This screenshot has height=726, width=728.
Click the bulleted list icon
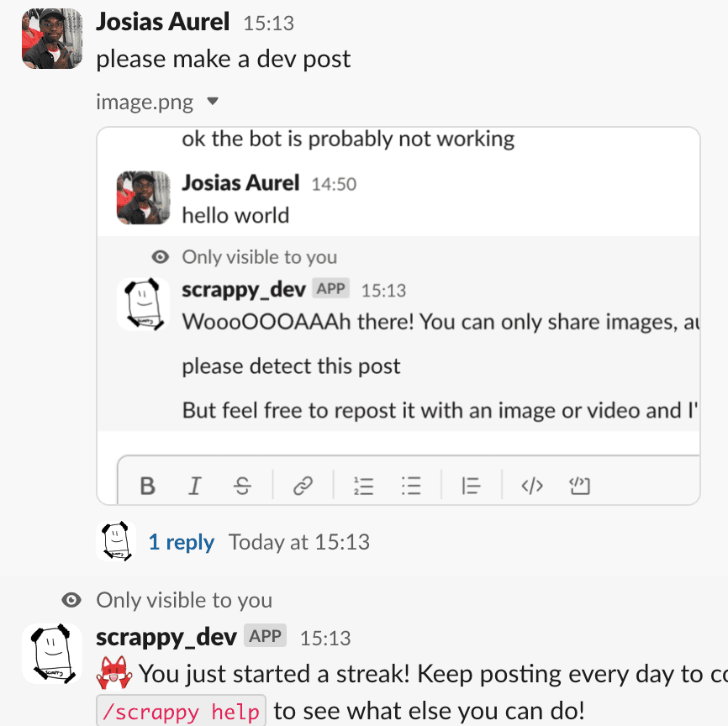[411, 486]
